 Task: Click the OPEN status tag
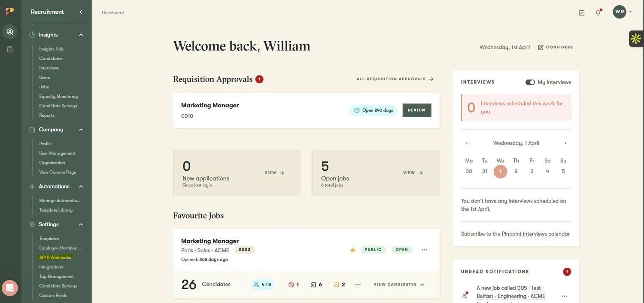[402, 250]
